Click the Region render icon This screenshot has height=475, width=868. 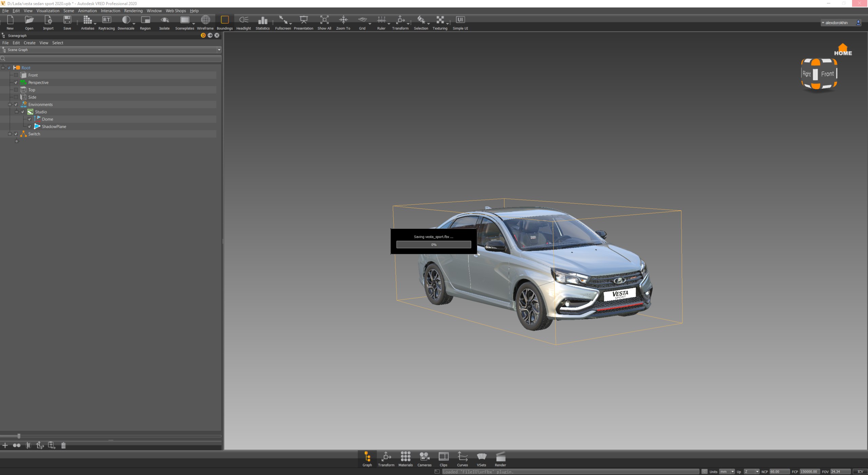(x=145, y=20)
